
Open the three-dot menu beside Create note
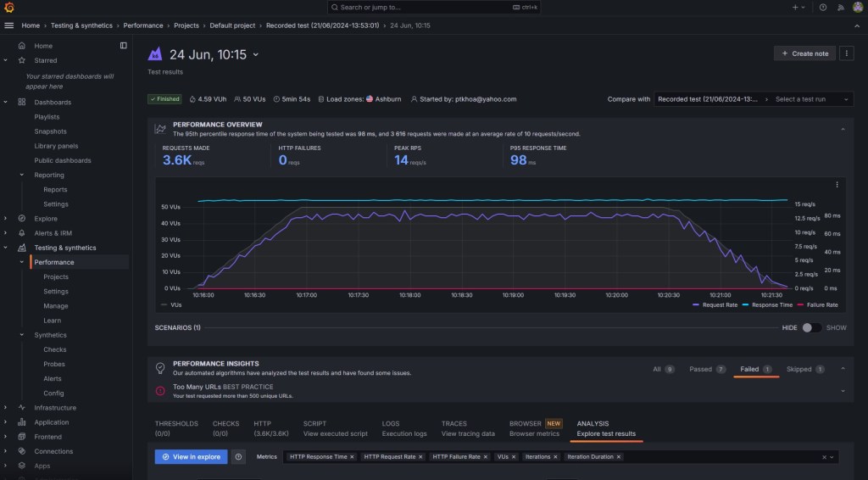point(847,53)
